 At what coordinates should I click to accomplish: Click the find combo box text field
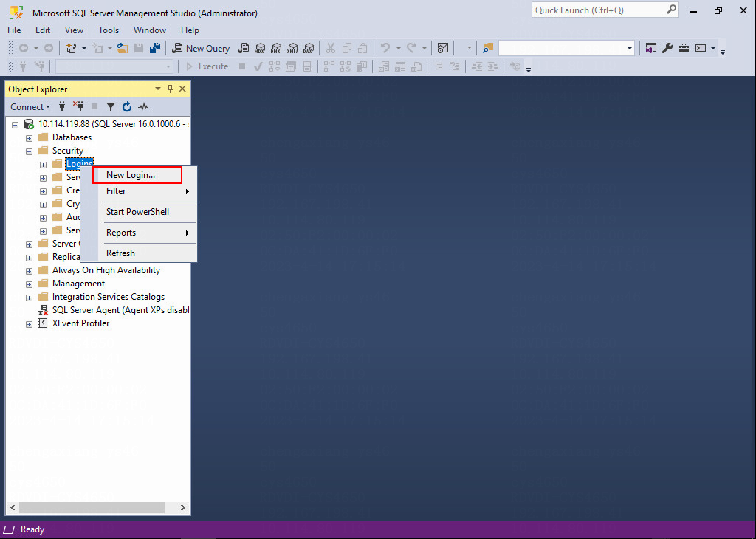coord(562,48)
